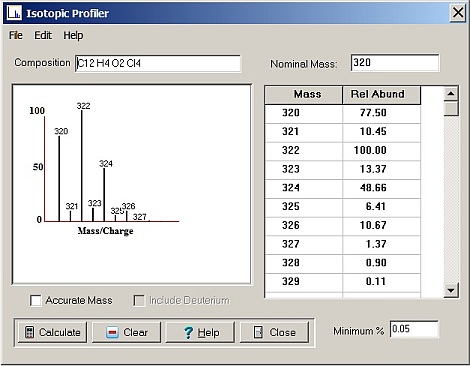This screenshot has height=366, width=470.
Task: Close the Isotopic Profiler window
Action: point(458,13)
